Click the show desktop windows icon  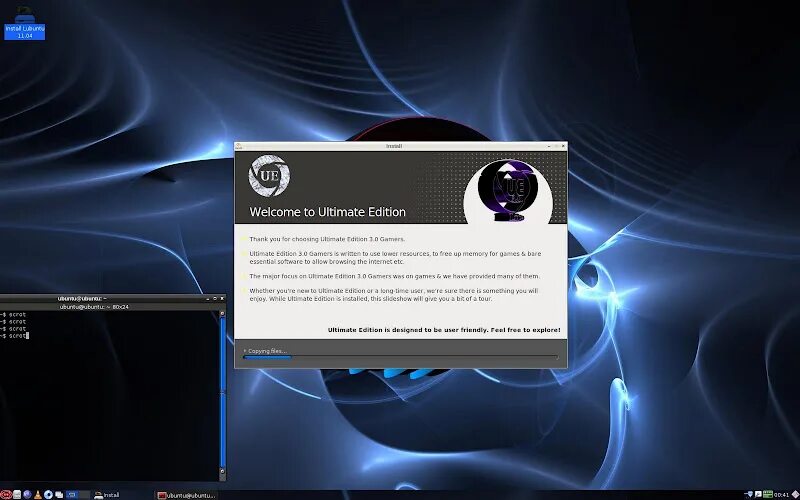[x=59, y=494]
